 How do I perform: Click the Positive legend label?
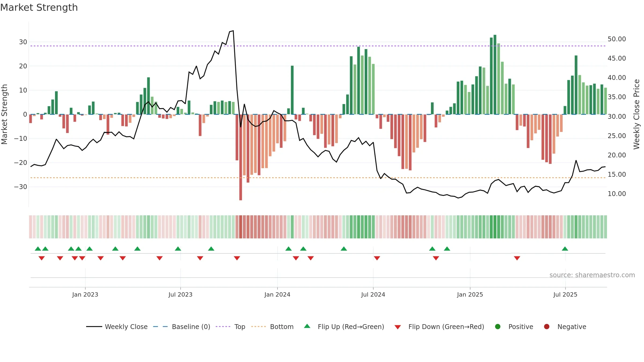coord(521,327)
